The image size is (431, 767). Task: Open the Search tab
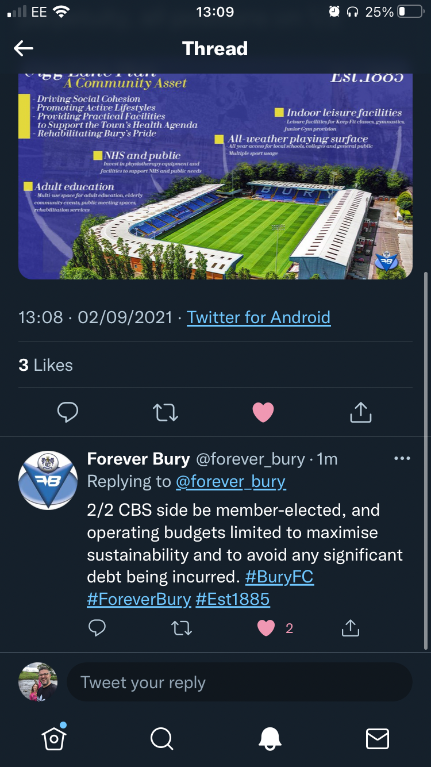161,738
